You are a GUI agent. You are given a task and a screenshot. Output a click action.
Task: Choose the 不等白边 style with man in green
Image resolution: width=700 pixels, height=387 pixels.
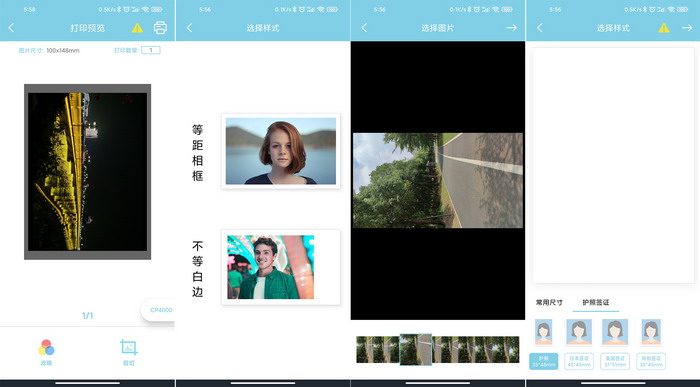[281, 267]
